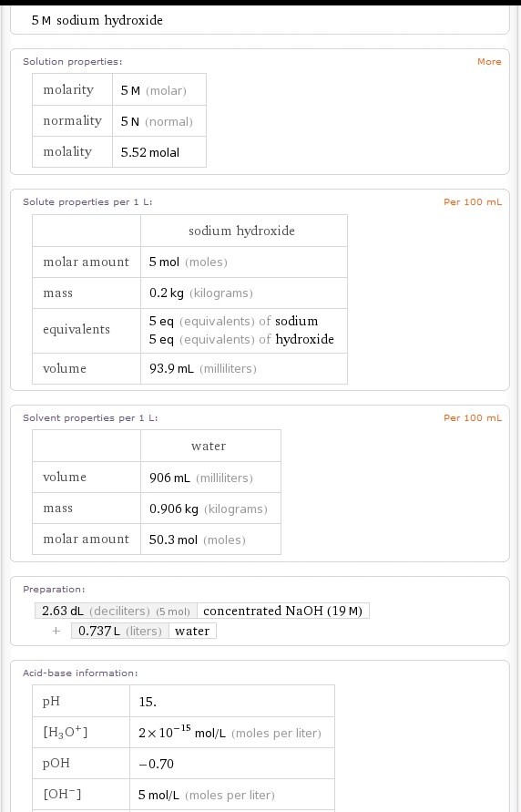Click concentrated NaOH (19 M) in Preparation
Viewport: 521px width, 812px height.
pos(283,612)
